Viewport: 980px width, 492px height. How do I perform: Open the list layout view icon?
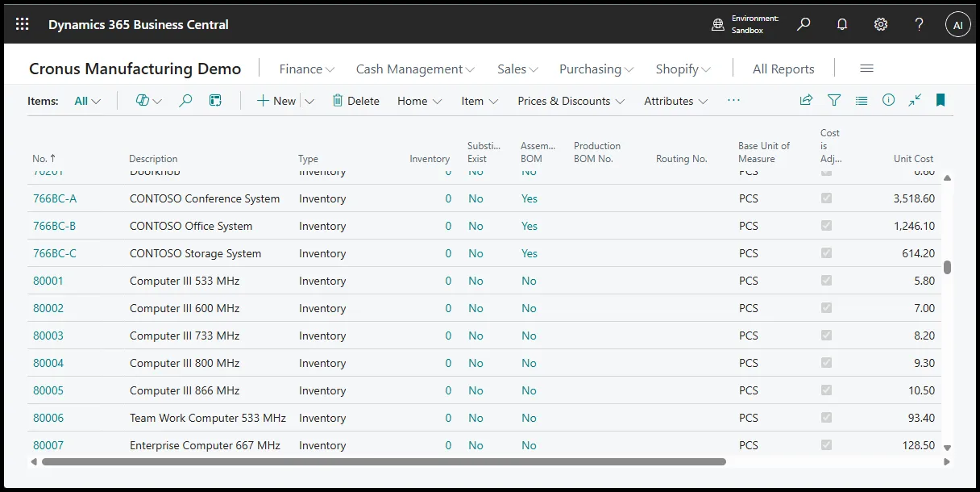click(862, 101)
